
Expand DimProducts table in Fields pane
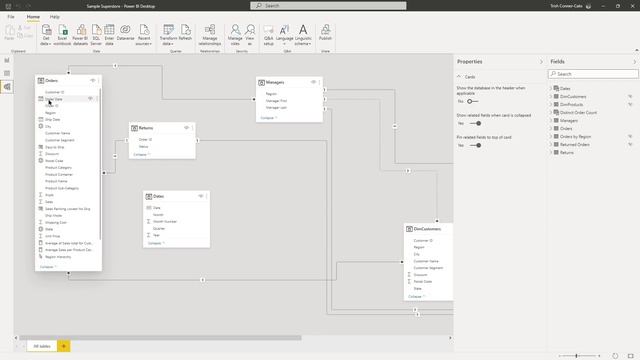[551, 104]
